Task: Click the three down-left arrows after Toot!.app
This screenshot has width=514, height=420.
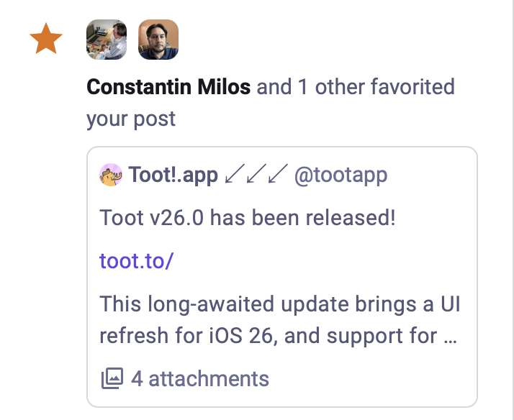Action: click(256, 175)
